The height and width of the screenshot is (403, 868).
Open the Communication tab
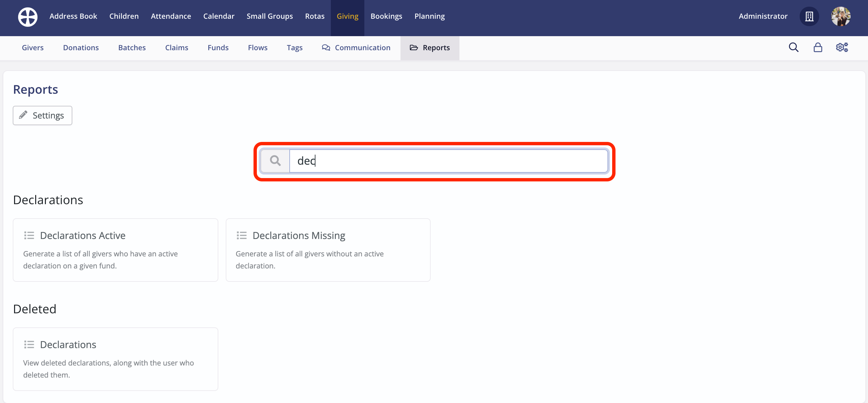pos(356,48)
